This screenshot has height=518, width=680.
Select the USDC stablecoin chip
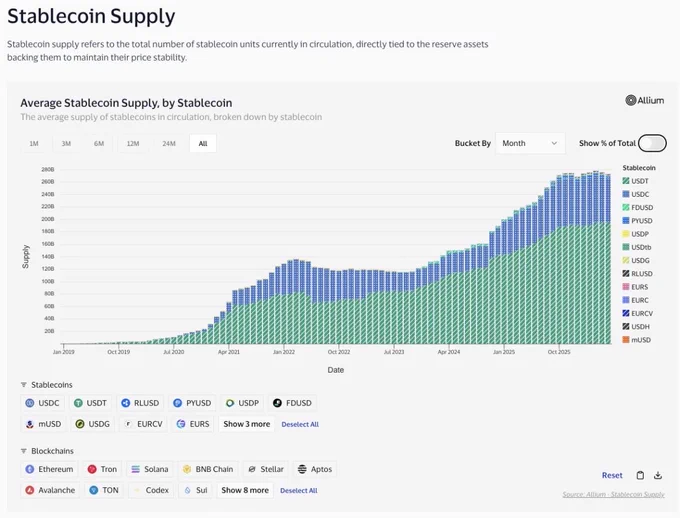tap(42, 403)
